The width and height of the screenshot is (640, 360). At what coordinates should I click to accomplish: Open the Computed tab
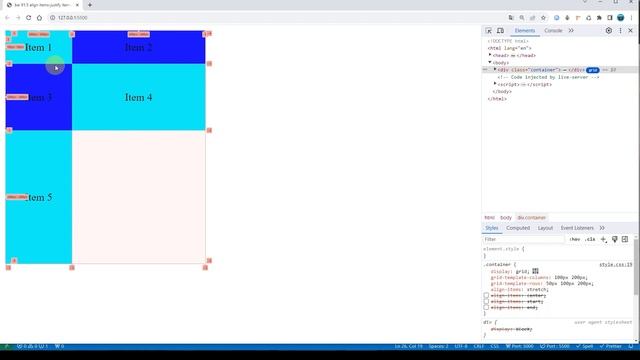point(518,228)
